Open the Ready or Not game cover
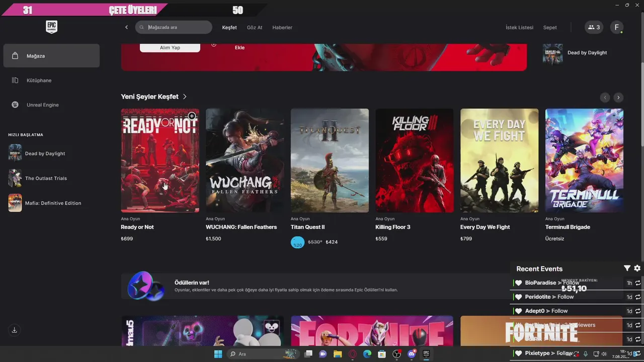Image resolution: width=644 pixels, height=362 pixels. pos(160,160)
